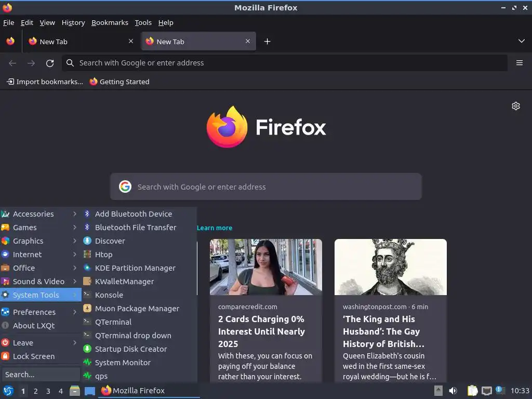Image resolution: width=532 pixels, height=399 pixels.
Task: Click Import bookmarks toolbar button
Action: click(45, 82)
